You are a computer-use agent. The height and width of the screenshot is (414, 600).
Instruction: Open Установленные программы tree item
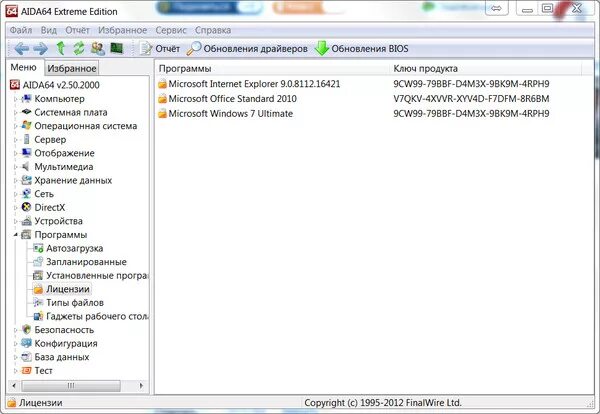coord(97,275)
